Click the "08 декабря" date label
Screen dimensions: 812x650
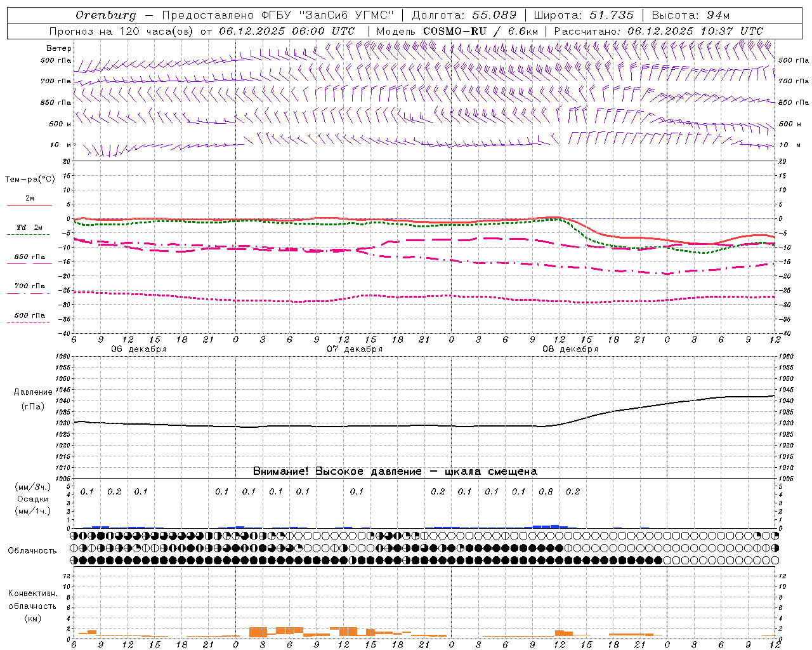pos(570,349)
